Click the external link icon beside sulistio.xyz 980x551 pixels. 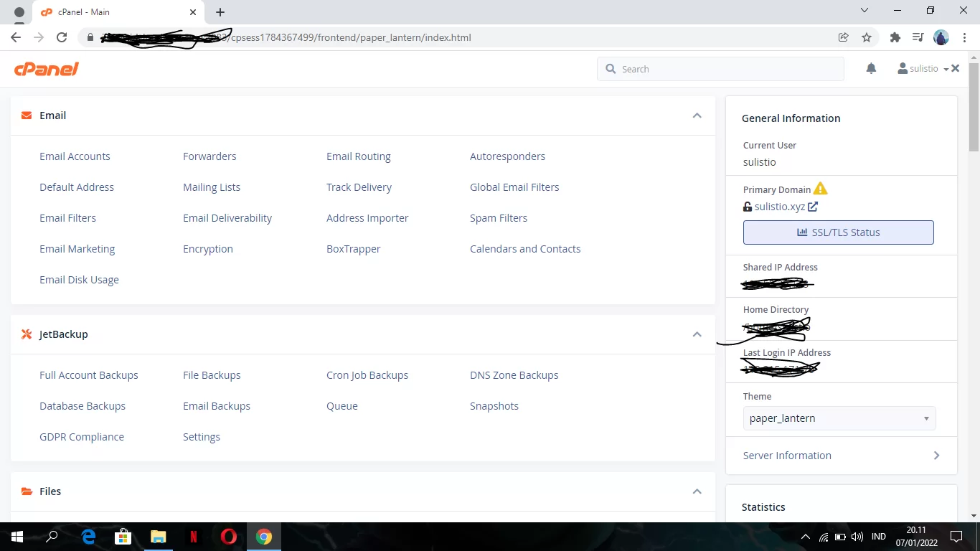click(x=813, y=207)
